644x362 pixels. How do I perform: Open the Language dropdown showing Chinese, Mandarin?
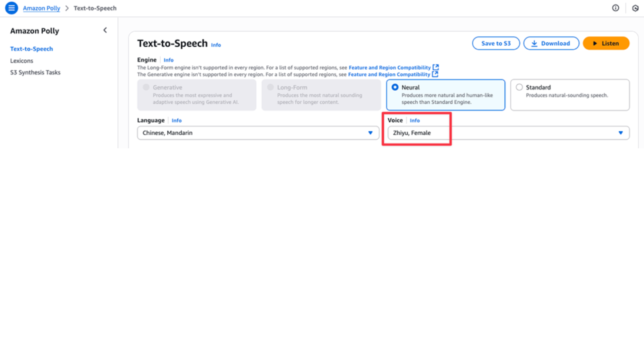point(258,133)
